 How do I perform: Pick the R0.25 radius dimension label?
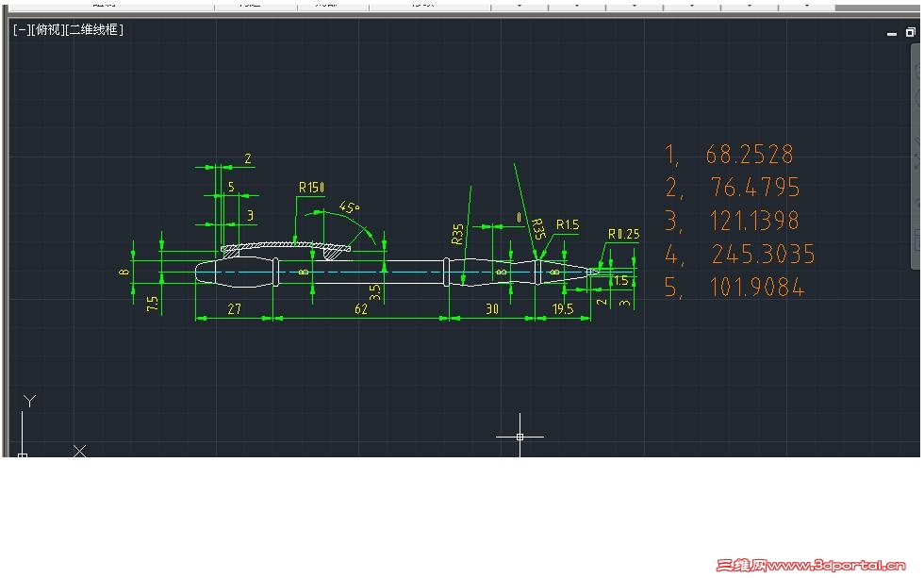point(623,235)
